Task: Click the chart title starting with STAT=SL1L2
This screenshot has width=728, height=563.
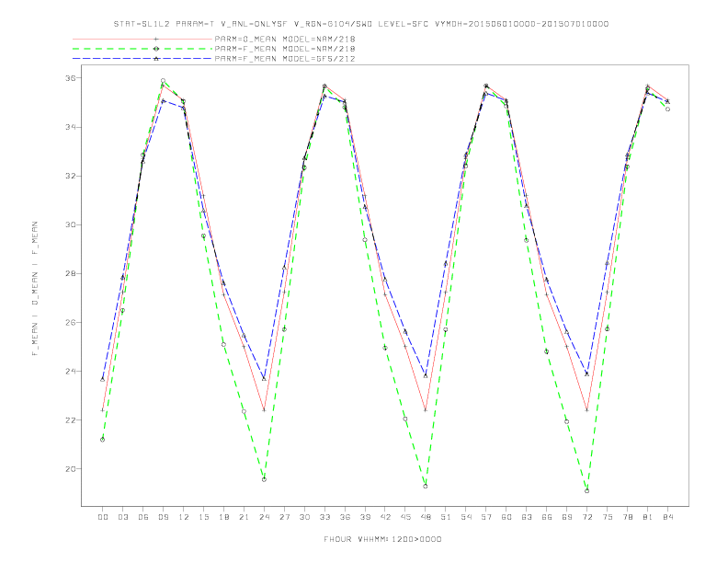Action: click(360, 24)
